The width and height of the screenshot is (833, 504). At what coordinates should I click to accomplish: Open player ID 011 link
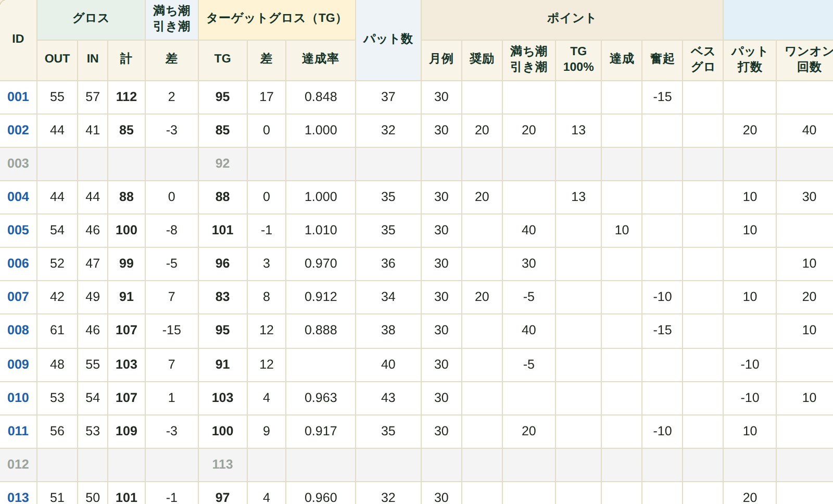pyautogui.click(x=18, y=431)
